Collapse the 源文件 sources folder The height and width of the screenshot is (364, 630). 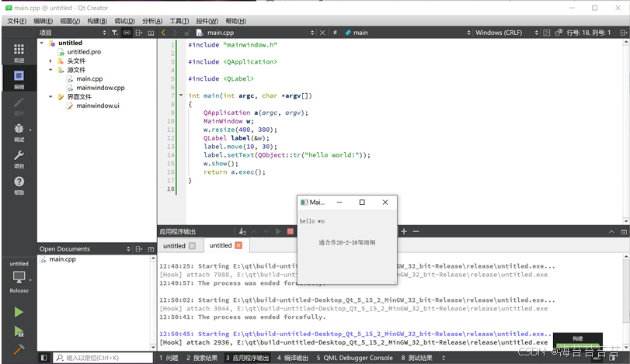point(50,70)
